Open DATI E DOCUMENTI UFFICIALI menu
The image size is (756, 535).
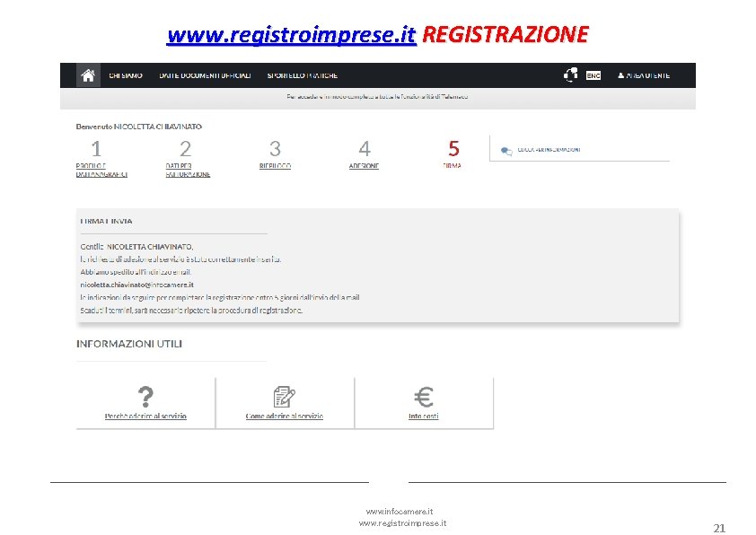pos(205,75)
